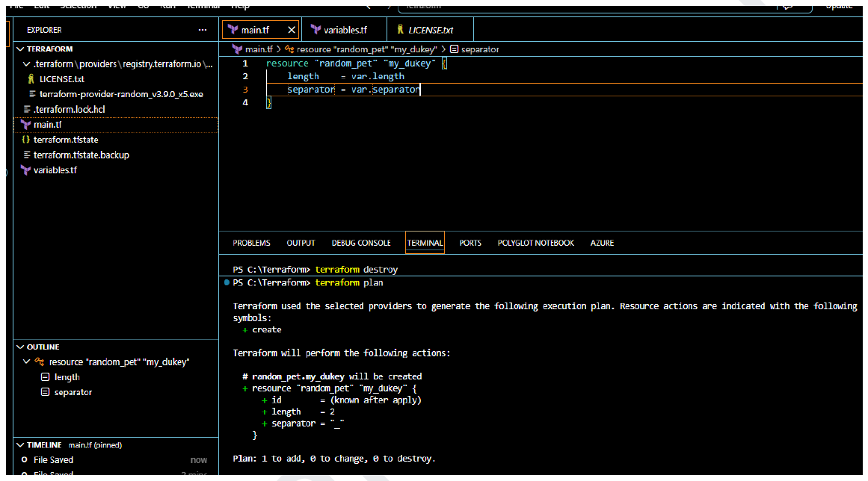Open terraform.tfstate.backup file

coord(81,155)
